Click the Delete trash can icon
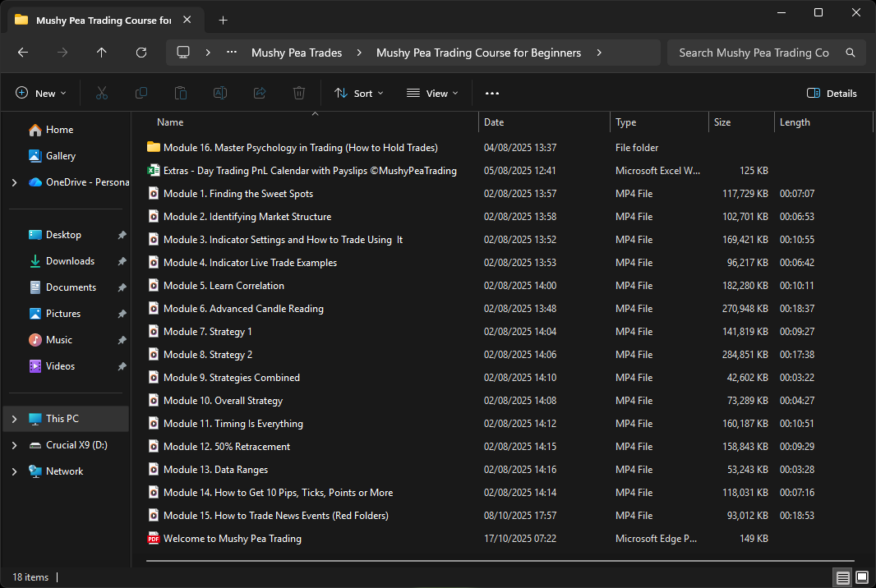 pos(299,94)
